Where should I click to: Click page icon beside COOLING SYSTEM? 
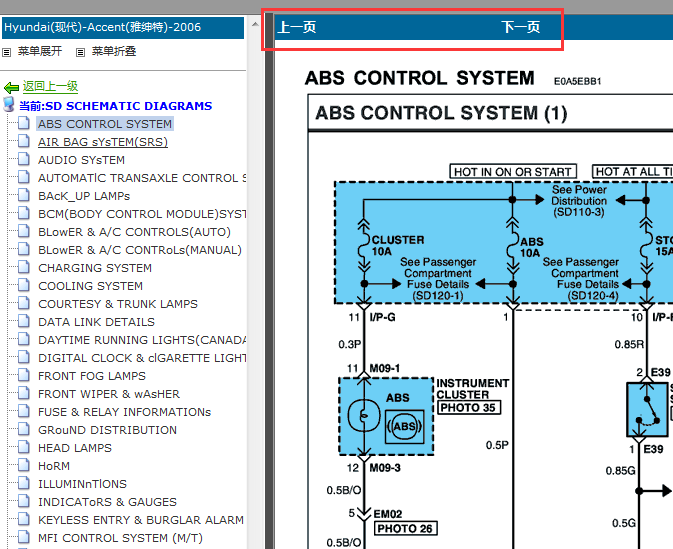[24, 285]
